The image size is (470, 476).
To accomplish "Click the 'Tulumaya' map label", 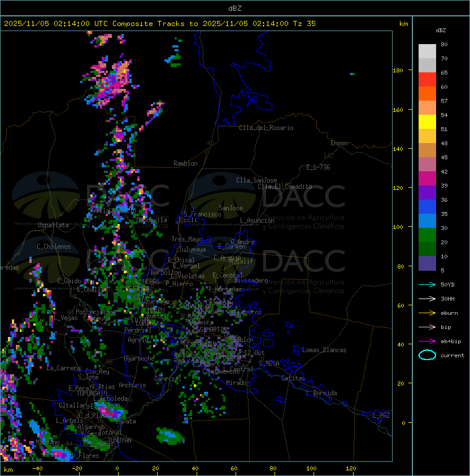I will [193, 249].
